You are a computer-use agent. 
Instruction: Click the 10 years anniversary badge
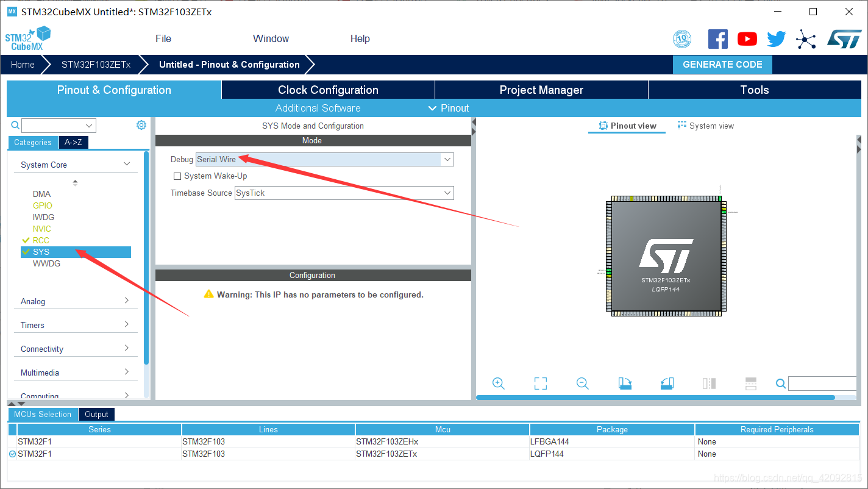click(682, 39)
